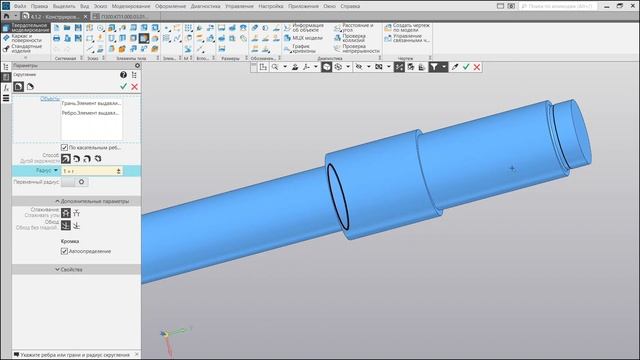Open the Variables (fx) panel
Image resolution: width=640 pixels, height=360 pixels.
click(6, 88)
